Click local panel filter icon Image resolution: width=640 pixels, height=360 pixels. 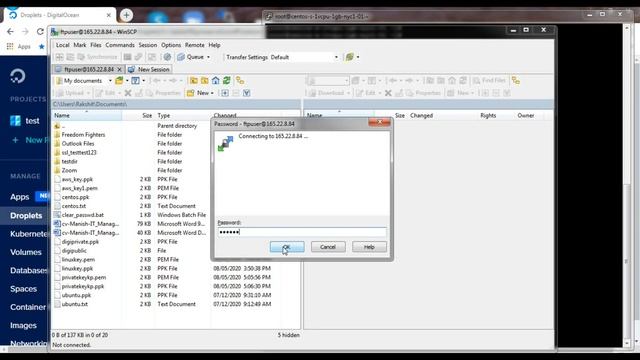[x=136, y=81]
